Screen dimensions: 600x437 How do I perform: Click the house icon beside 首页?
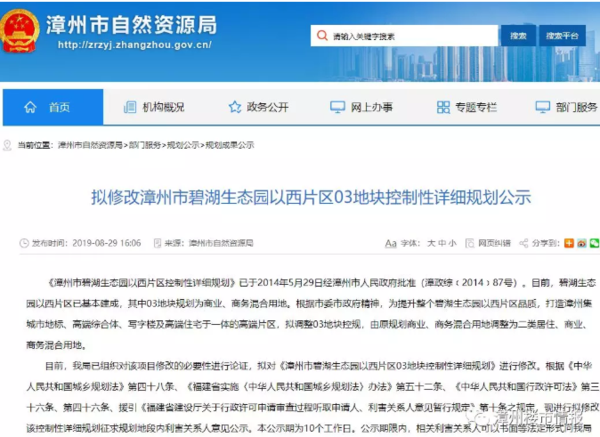(29, 107)
